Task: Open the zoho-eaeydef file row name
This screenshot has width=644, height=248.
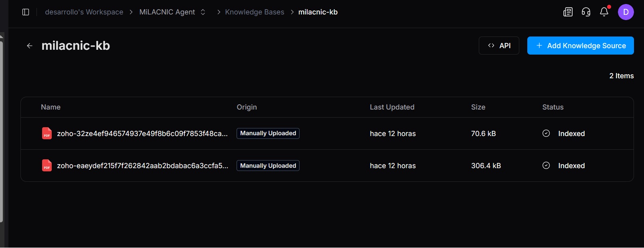Action: point(142,166)
